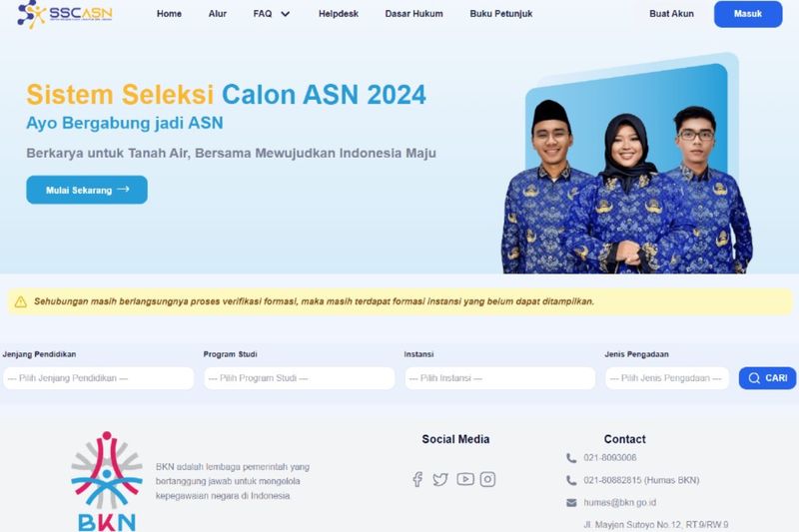The width and height of the screenshot is (799, 532).
Task: Open the Instagram social media icon
Action: (487, 479)
